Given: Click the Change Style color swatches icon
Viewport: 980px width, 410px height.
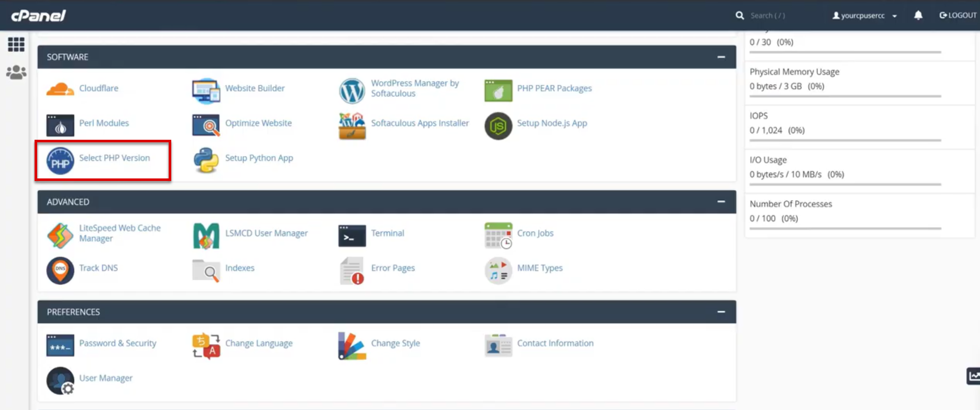Looking at the screenshot, I should (x=352, y=346).
